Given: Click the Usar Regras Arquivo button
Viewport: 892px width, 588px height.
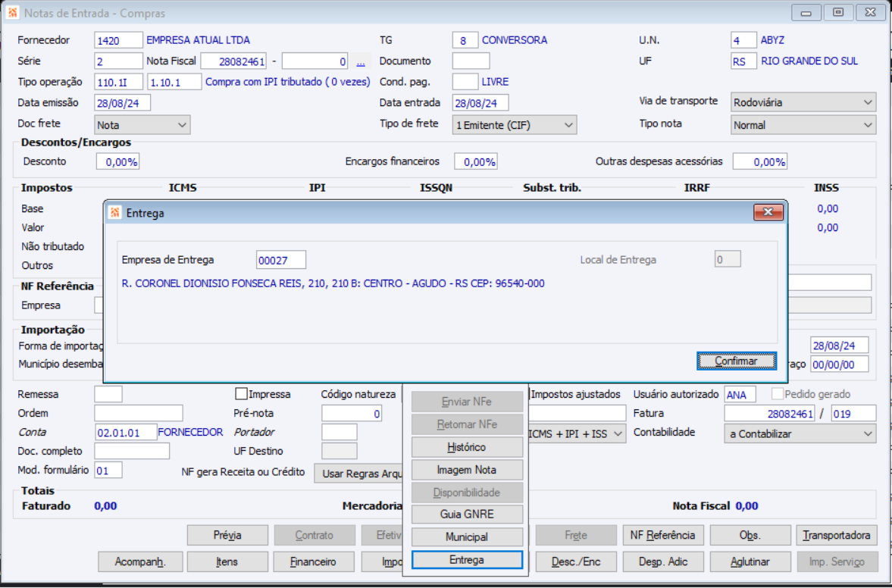Looking at the screenshot, I should click(359, 473).
